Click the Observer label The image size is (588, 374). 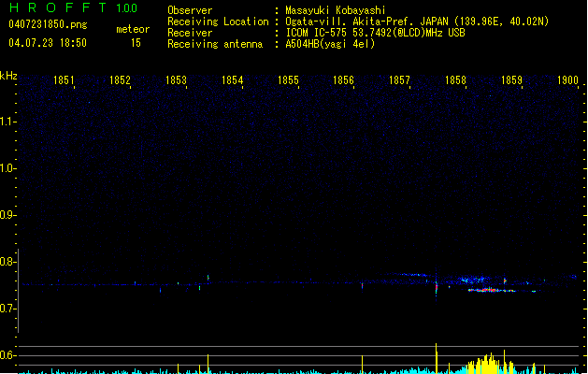click(190, 10)
